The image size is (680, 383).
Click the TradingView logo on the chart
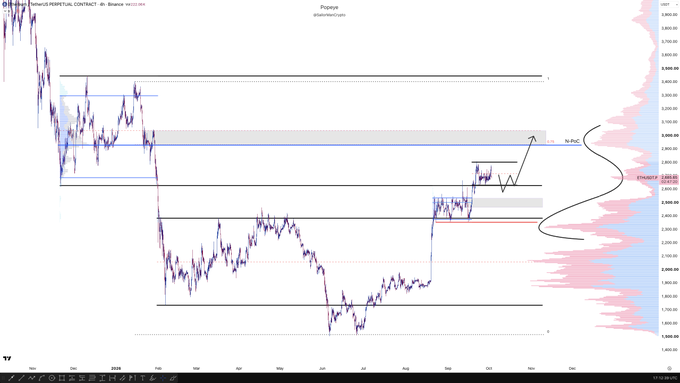7,358
